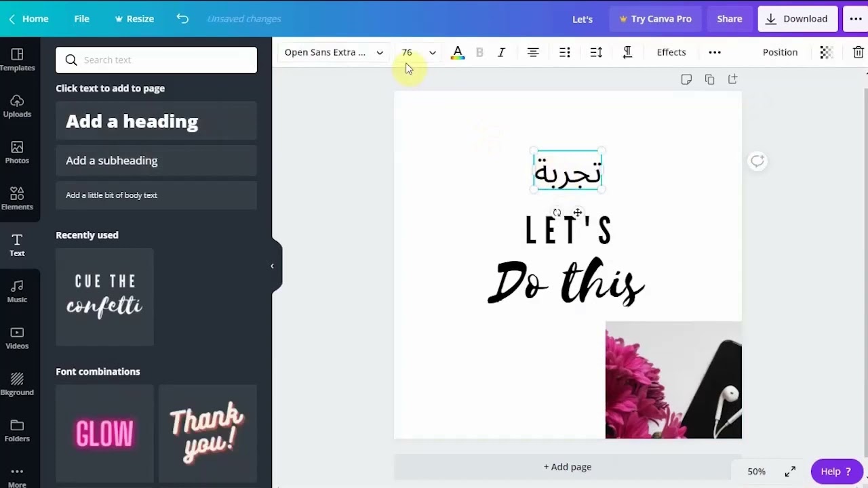Select the Thank you font combination

(x=208, y=433)
